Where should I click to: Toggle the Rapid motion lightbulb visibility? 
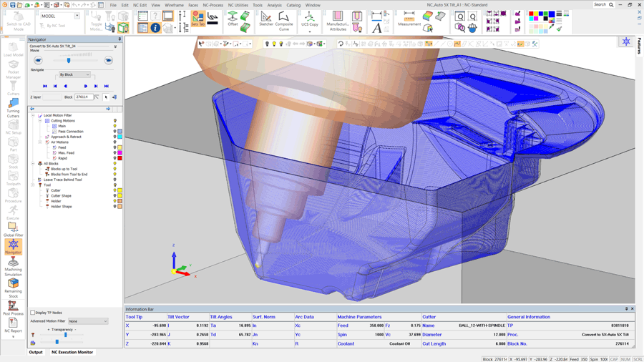[x=114, y=158]
